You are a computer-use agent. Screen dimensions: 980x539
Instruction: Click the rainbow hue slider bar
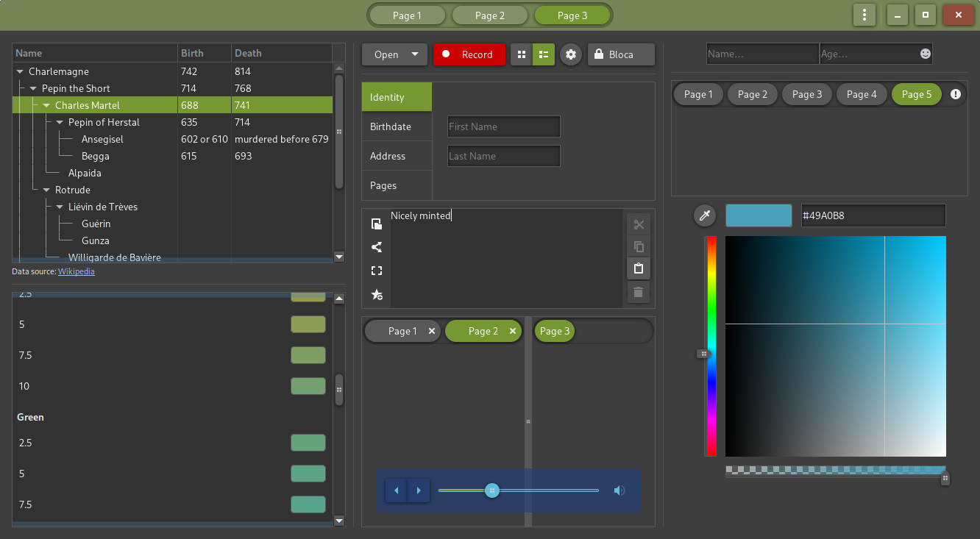[711, 346]
